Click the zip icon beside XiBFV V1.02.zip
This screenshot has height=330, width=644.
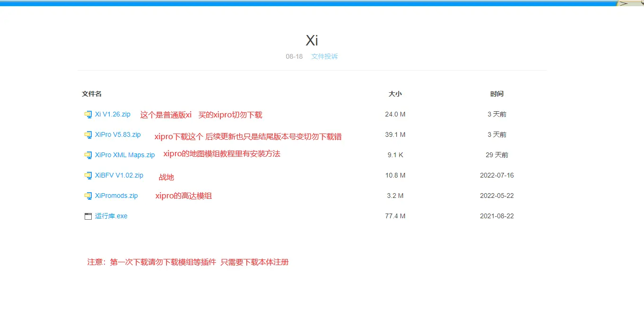click(88, 176)
